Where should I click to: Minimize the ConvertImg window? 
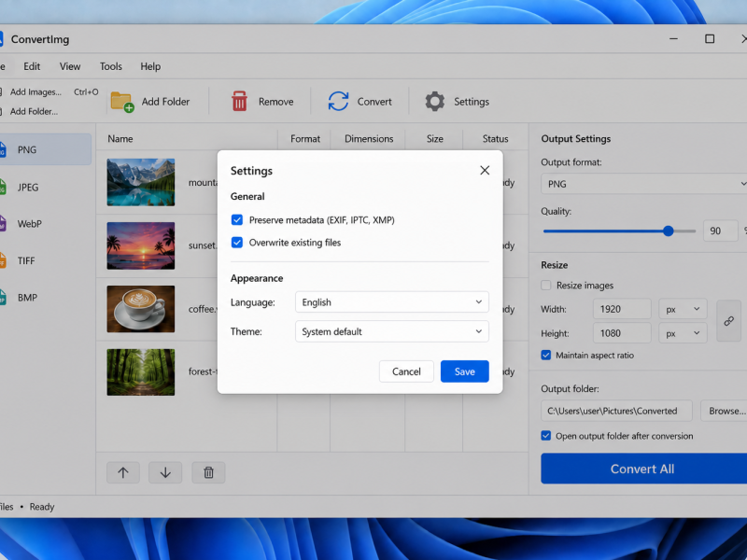[x=673, y=38]
